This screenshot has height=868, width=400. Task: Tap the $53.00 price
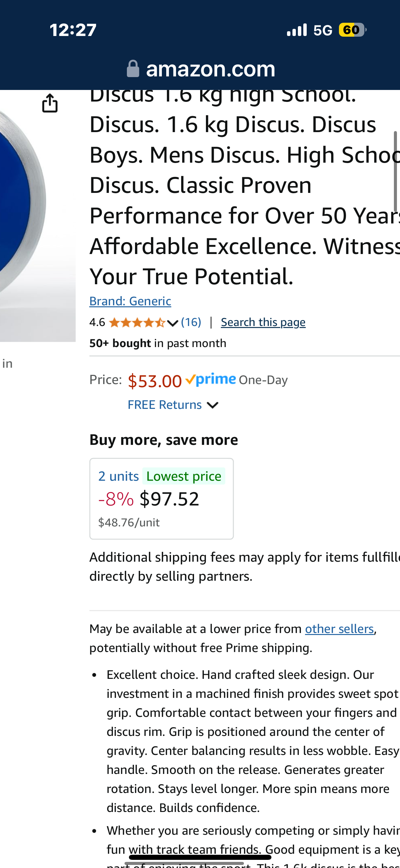(155, 381)
